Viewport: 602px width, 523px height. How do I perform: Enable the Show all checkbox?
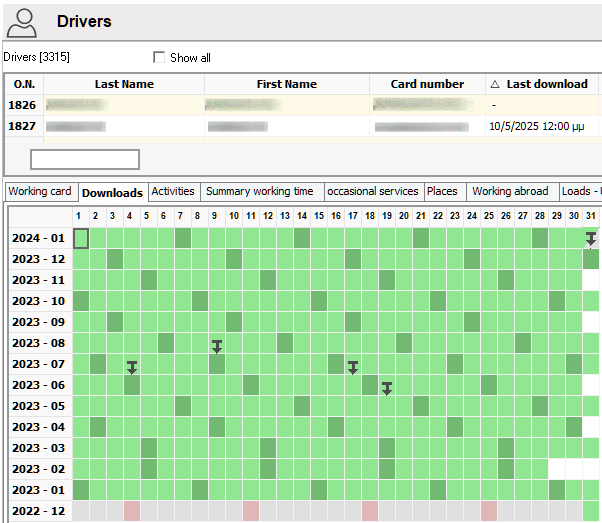coord(159,57)
